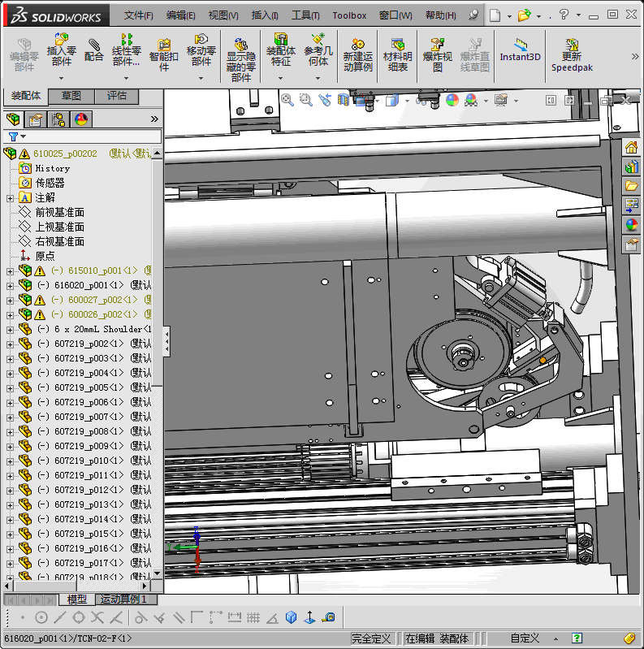The image size is (644, 649).
Task: Open dropdown under Linear Component Pattern (线性零部件)
Action: coord(126,78)
